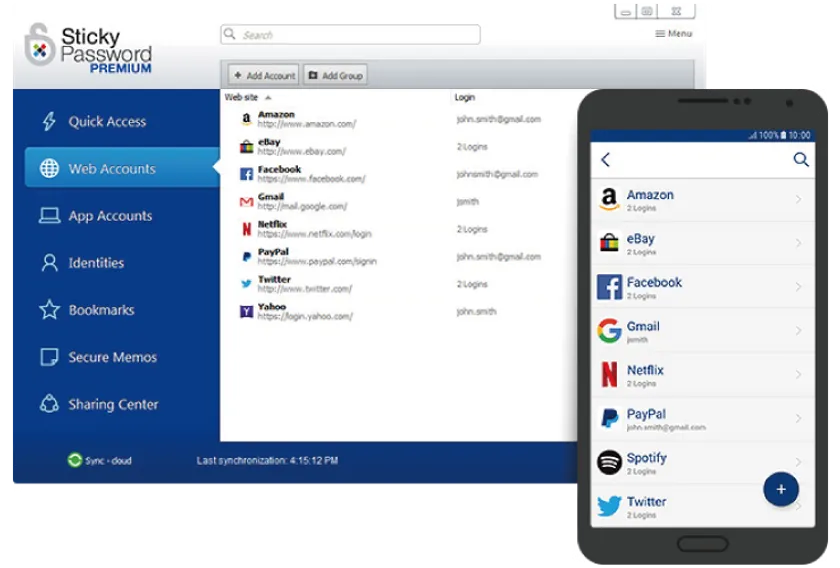Viewport: 840px width, 568px height.
Task: Click the Gmail icon in desktop list
Action: pos(246,202)
